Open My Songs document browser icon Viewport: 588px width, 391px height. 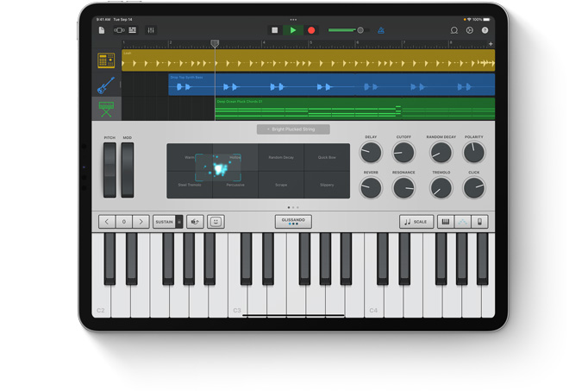(101, 30)
